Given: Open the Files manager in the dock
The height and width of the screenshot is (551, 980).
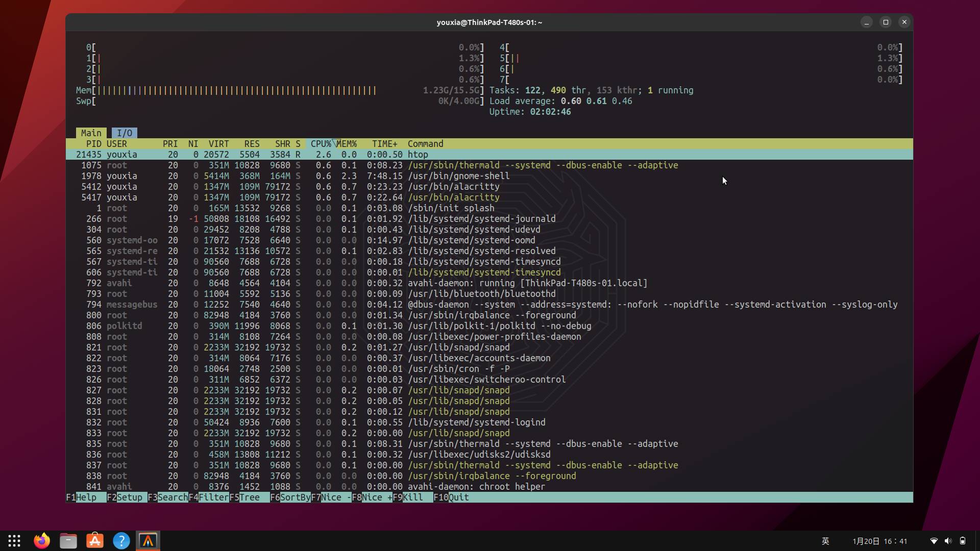Looking at the screenshot, I should pos(68,541).
